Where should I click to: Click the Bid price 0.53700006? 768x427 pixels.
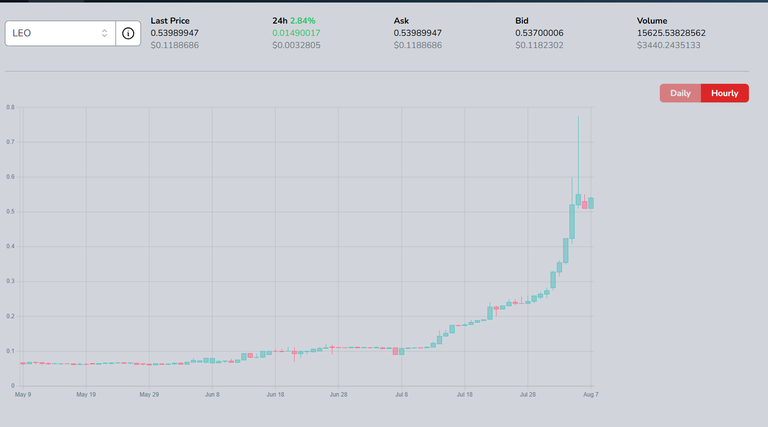tap(539, 33)
